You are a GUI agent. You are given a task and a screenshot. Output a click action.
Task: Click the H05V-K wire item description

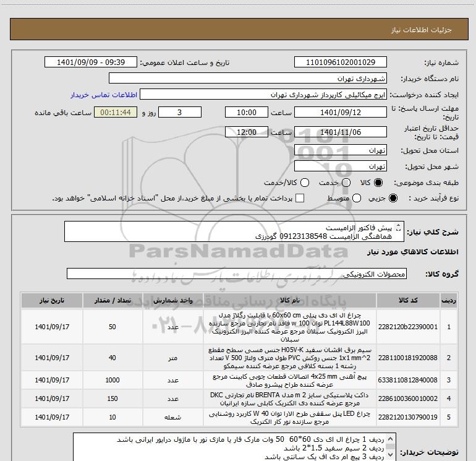coord(290,358)
